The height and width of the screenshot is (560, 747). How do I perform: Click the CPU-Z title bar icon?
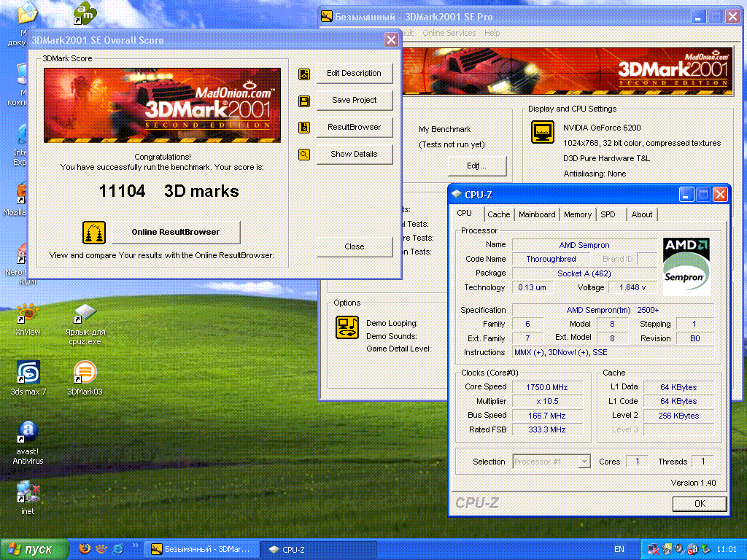(x=457, y=194)
